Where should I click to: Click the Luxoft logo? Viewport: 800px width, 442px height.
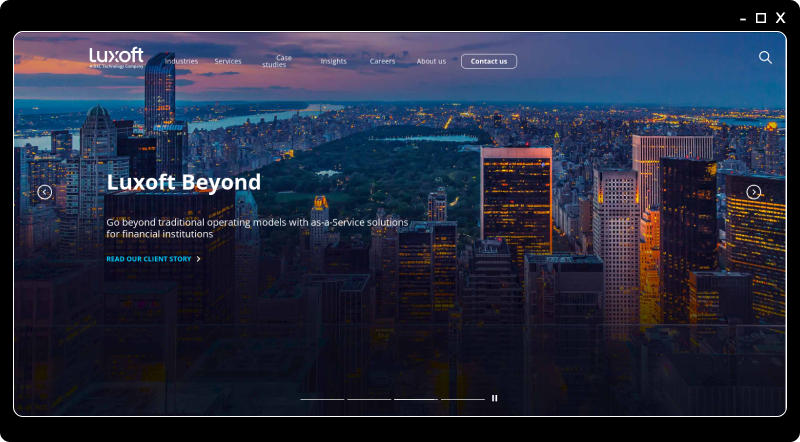click(x=116, y=57)
